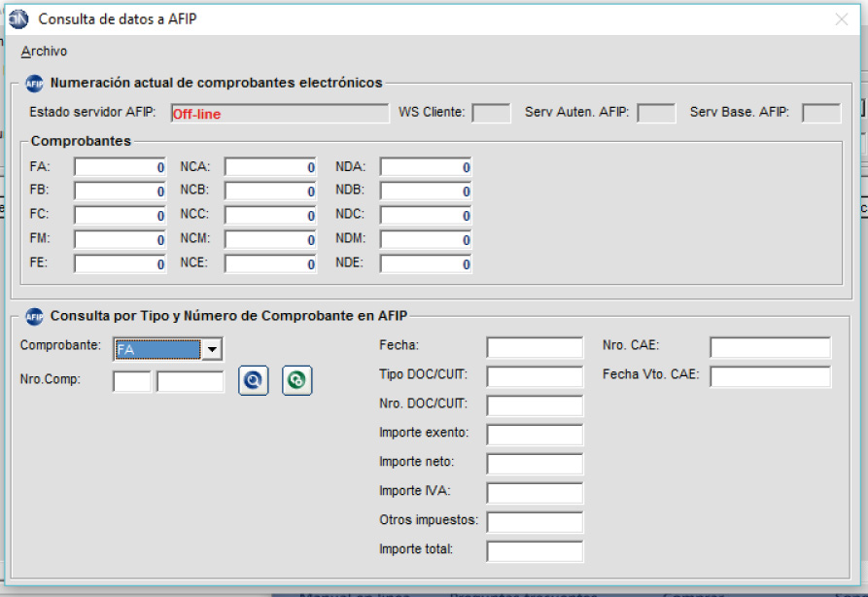This screenshot has height=597, width=868.
Task: Select the FA value in Comprobante combo
Action: [x=157, y=349]
